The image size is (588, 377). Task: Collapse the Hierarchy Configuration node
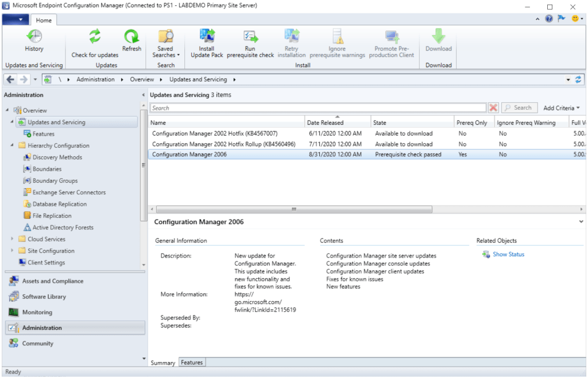point(13,145)
